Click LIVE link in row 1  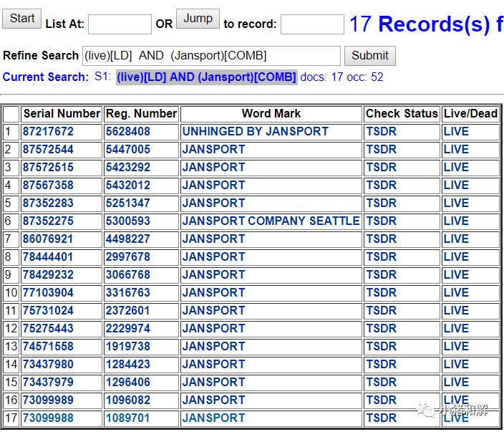click(x=457, y=132)
